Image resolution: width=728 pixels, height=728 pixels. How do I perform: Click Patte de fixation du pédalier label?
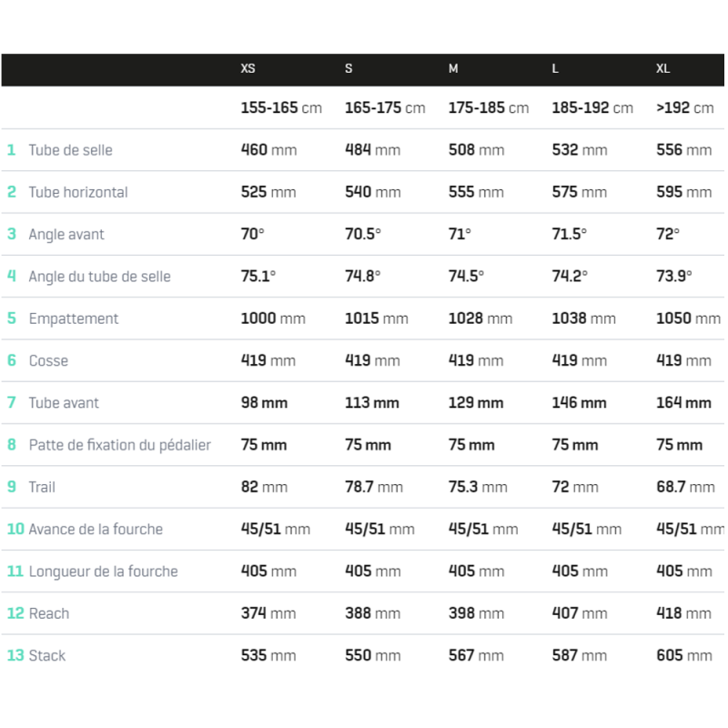pos(120,445)
